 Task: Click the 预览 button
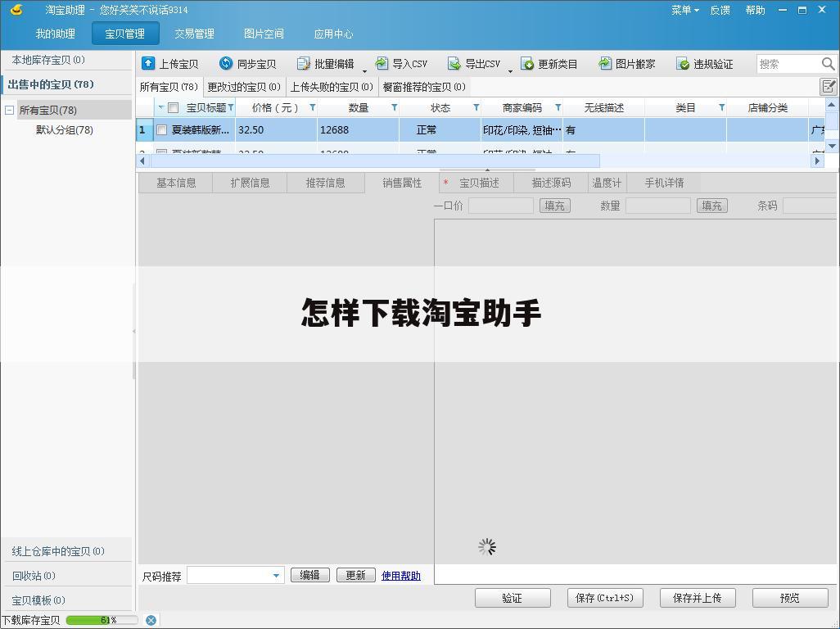tap(790, 598)
